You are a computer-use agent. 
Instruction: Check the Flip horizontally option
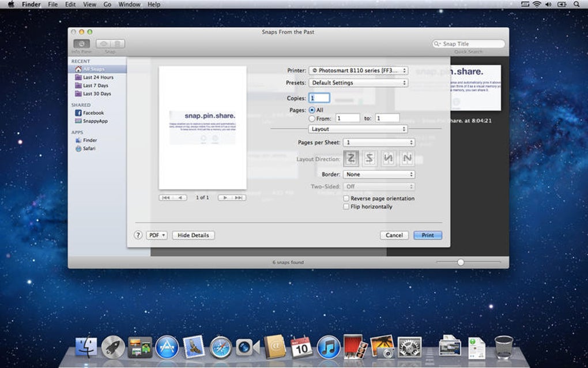[x=346, y=206]
